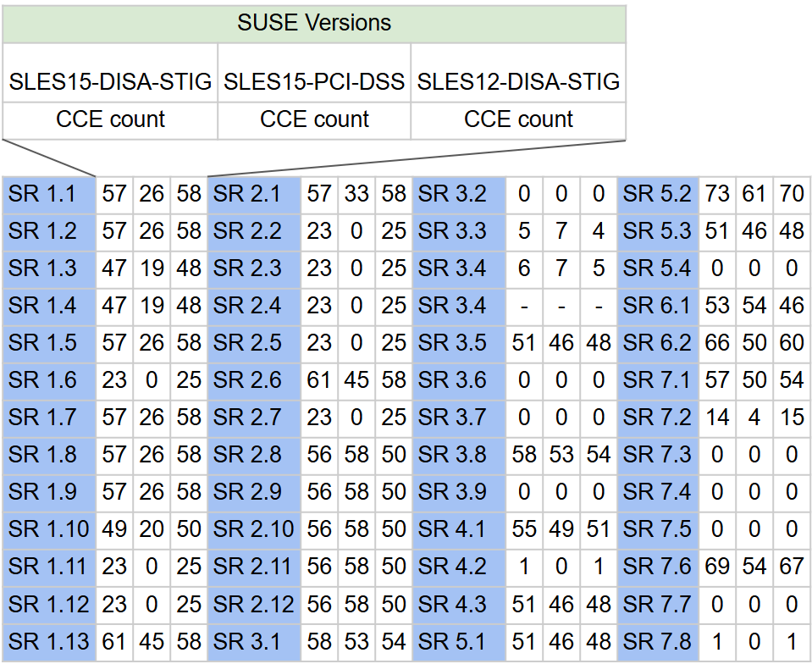812x664 pixels.
Task: Click the SR 6.1 label cell
Action: click(x=658, y=306)
